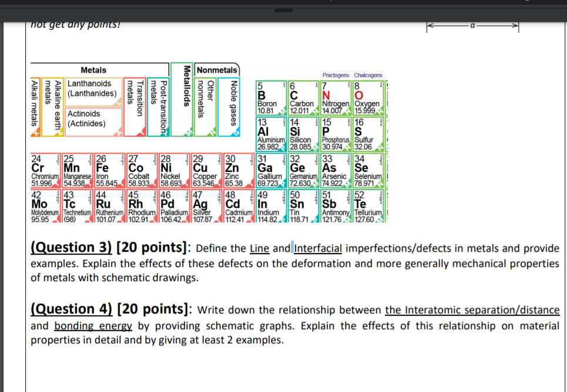This screenshot has height=392, width=567.
Task: Select the Tin (Sn) element cell
Action: point(304,206)
